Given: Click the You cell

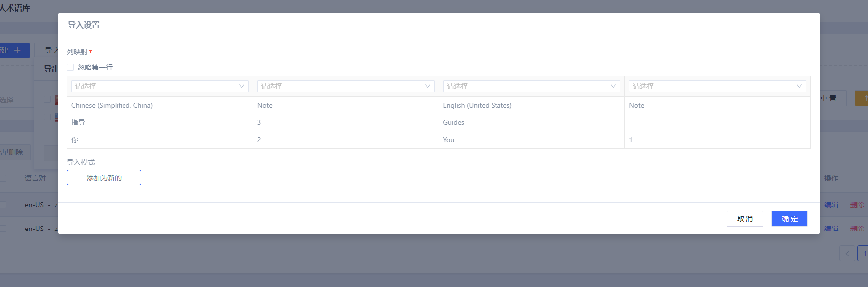Looking at the screenshot, I should tap(532, 140).
